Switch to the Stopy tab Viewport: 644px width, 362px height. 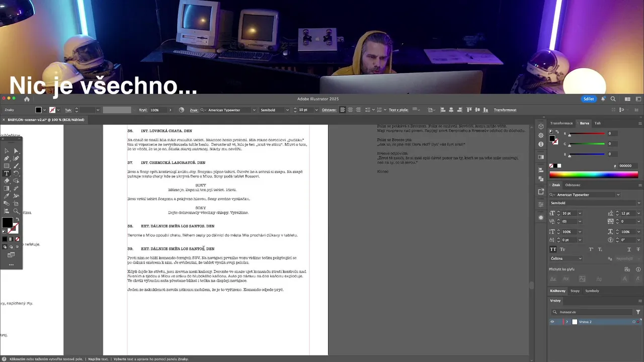click(575, 291)
